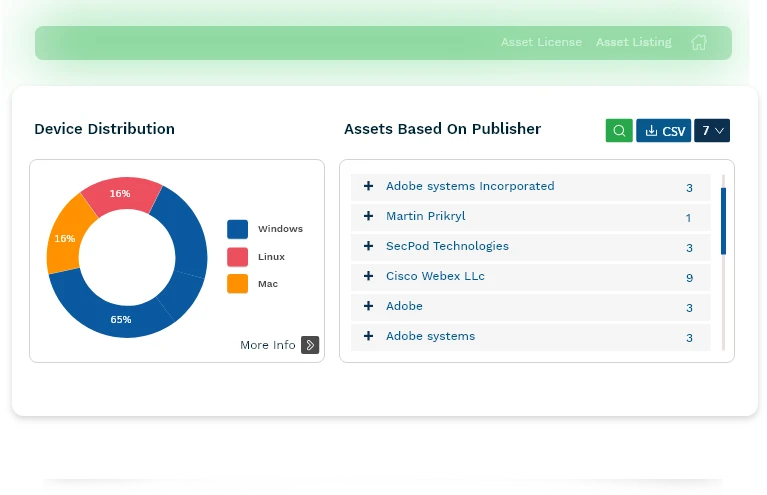767x495 pixels.
Task: Expand Martin Prikryl publisher row
Action: pos(368,216)
